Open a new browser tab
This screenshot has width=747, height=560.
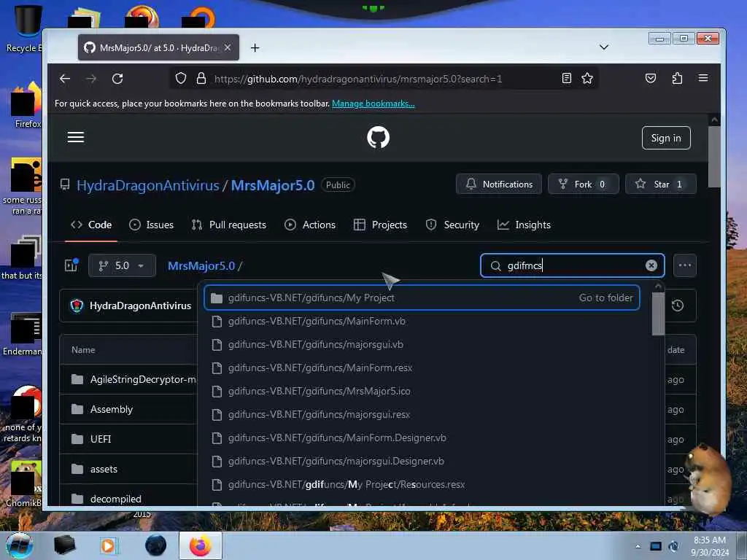pyautogui.click(x=255, y=47)
